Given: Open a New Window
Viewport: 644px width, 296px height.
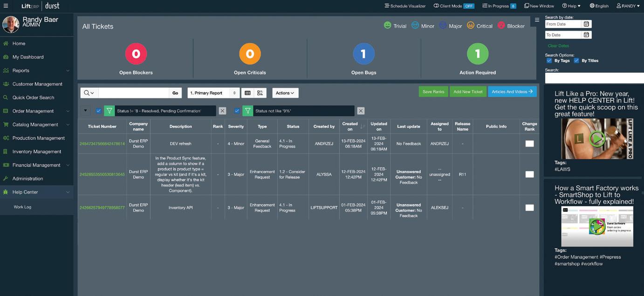Looking at the screenshot, I should (x=539, y=6).
